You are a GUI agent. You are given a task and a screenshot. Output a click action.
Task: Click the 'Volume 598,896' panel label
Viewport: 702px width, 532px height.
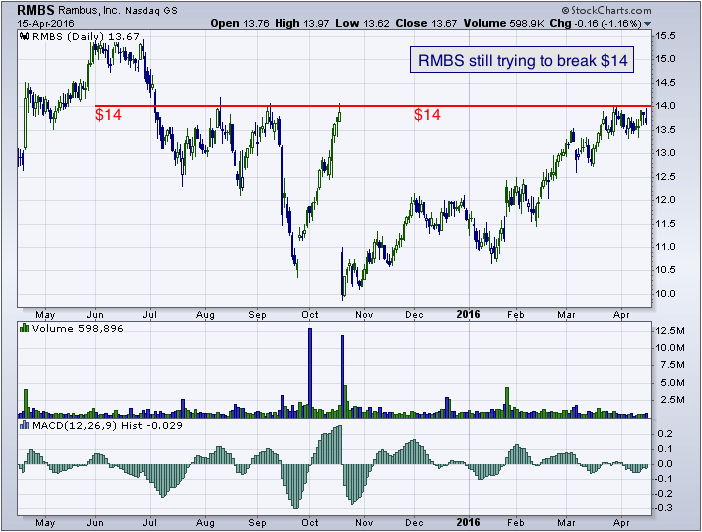[x=77, y=328]
